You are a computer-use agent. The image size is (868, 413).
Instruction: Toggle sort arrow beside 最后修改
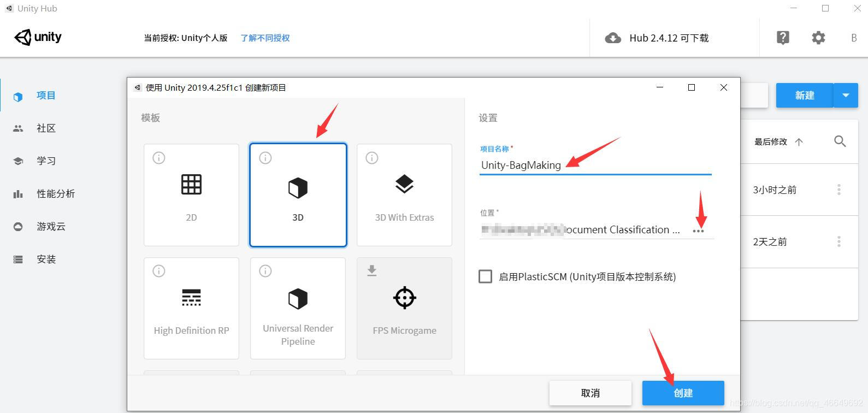pyautogui.click(x=799, y=142)
